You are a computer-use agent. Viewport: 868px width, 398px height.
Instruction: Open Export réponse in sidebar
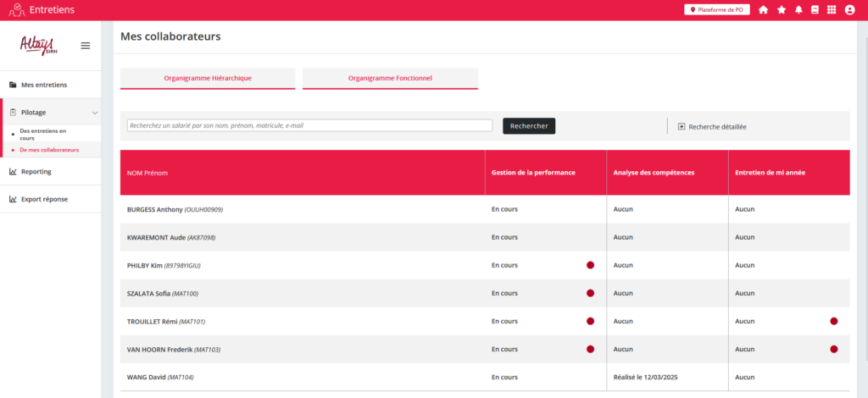coord(44,200)
